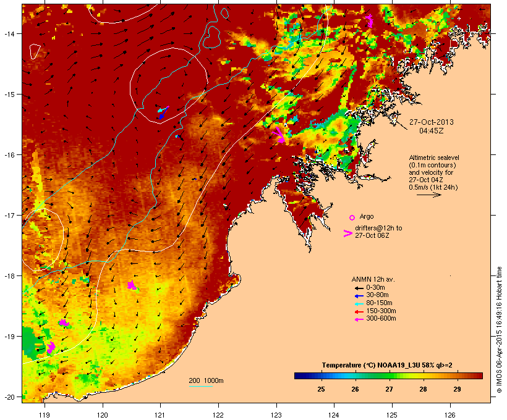The height and width of the screenshot is (420, 507).
Task: Click the latitude -20 axis label
Action: 9,397
